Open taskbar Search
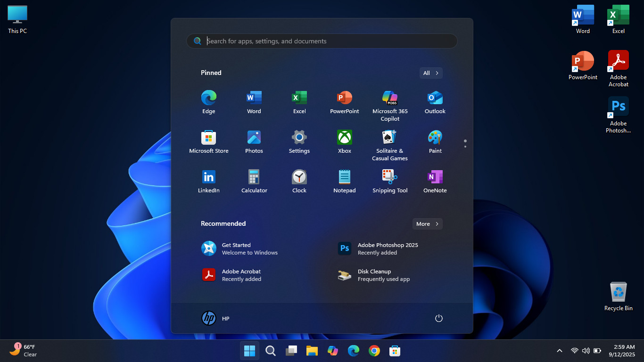This screenshot has width=644, height=362. tap(271, 351)
